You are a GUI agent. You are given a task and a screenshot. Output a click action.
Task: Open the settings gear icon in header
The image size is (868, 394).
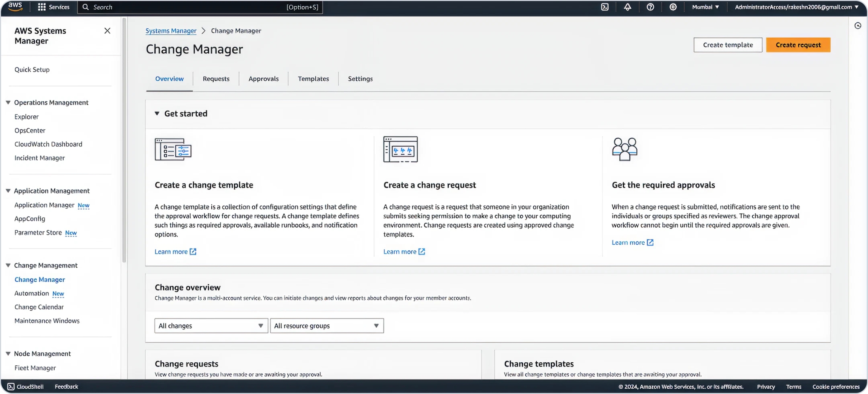673,7
